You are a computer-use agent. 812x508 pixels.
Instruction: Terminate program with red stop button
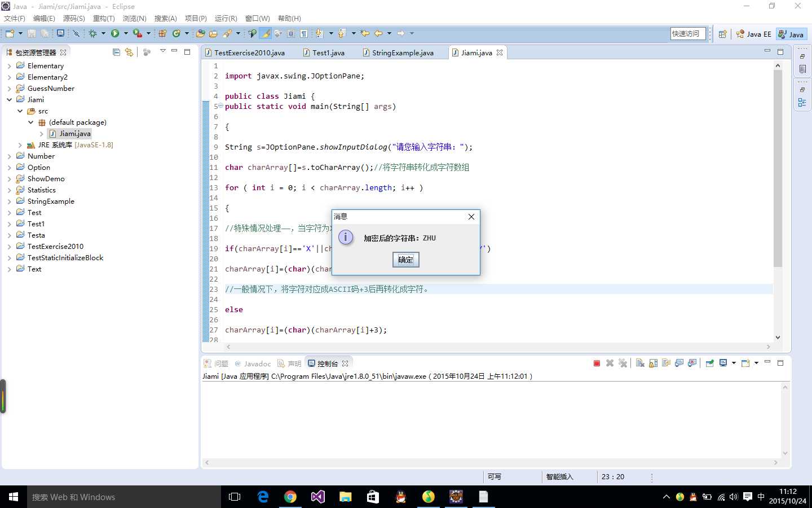pos(597,364)
